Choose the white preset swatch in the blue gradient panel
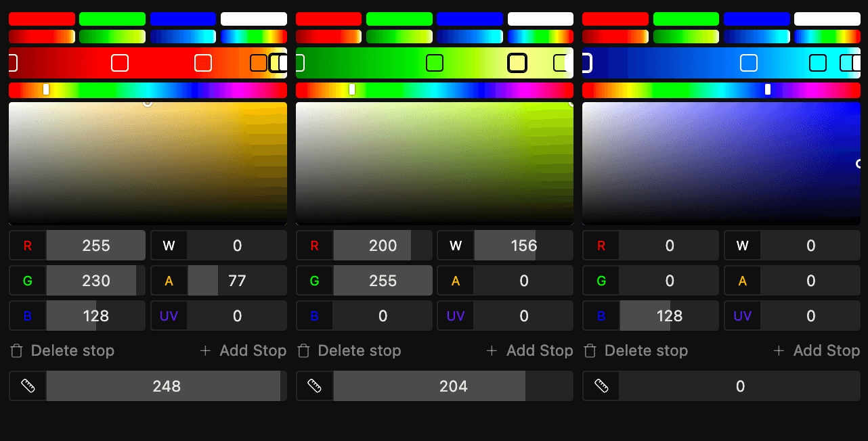The height and width of the screenshot is (441, 868). click(x=827, y=19)
